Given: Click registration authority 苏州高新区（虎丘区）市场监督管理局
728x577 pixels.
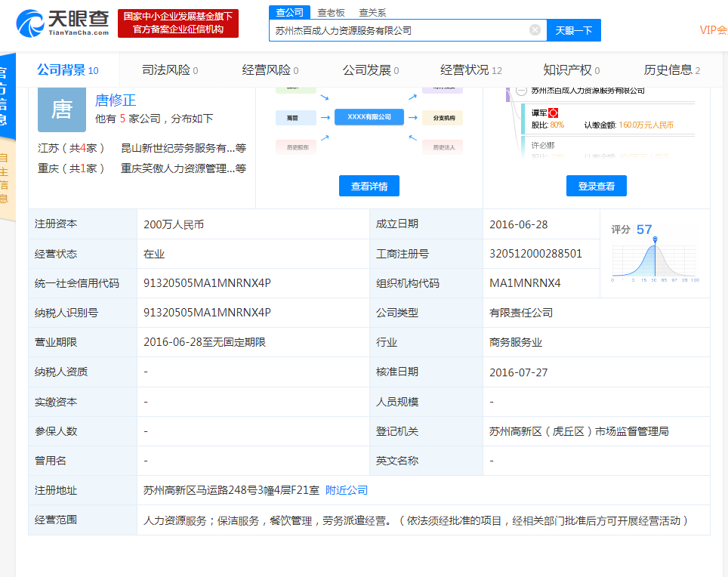Looking at the screenshot, I should click(x=579, y=431).
